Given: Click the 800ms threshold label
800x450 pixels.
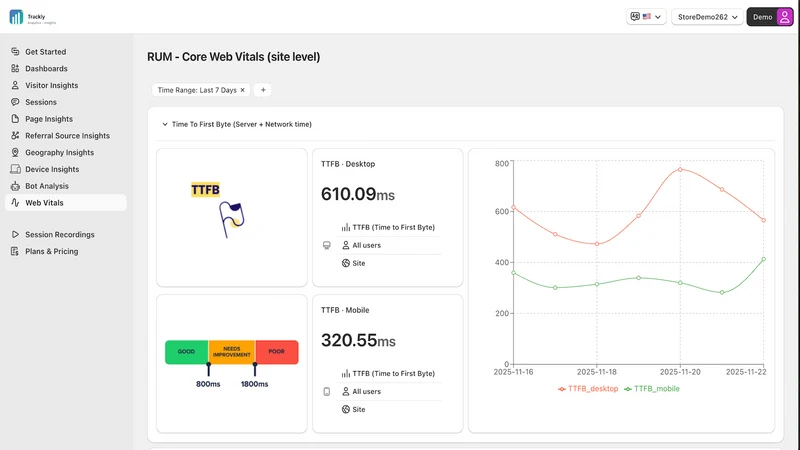Looking at the screenshot, I should pos(208,384).
